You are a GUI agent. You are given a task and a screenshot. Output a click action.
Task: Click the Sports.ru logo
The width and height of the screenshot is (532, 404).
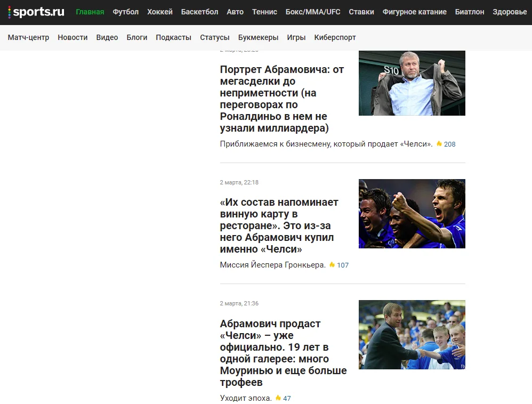point(36,12)
